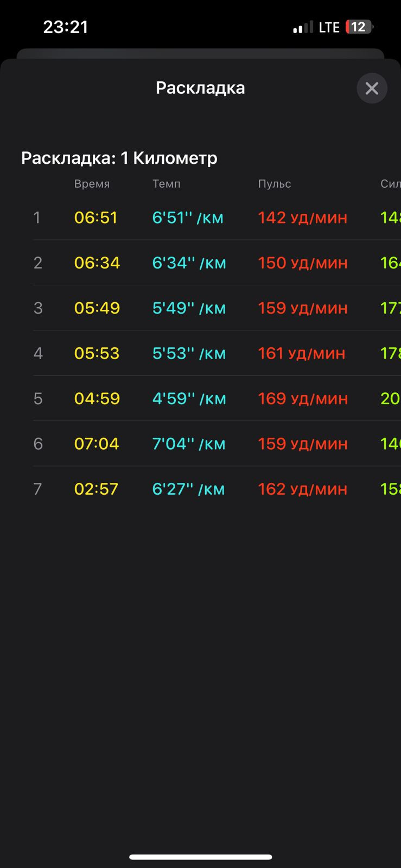Tap the Раскладка: 1 Километр heading
The width and height of the screenshot is (401, 868).
[x=119, y=158]
